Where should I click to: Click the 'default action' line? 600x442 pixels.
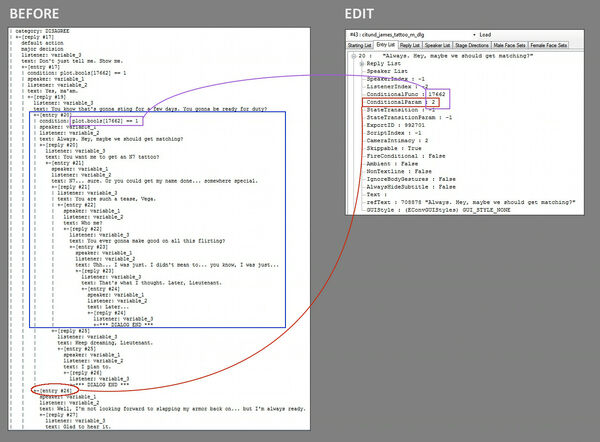pyautogui.click(x=42, y=43)
